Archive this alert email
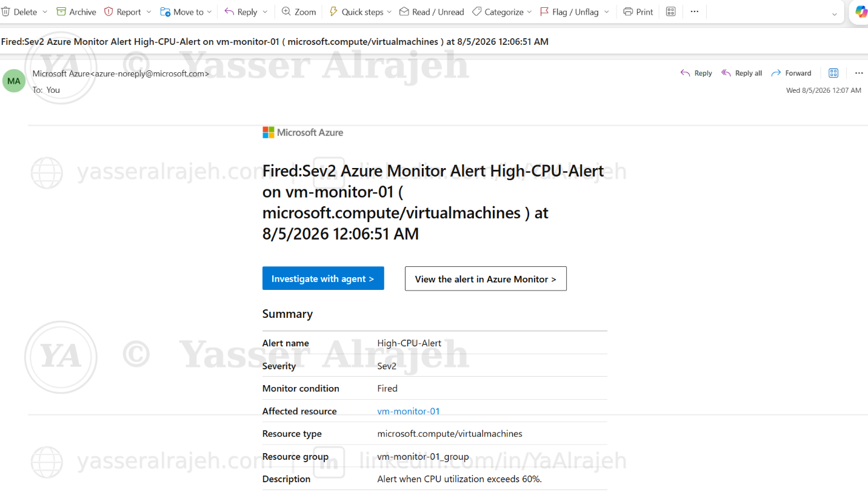Screen dimensions: 868x498 (x=76, y=12)
